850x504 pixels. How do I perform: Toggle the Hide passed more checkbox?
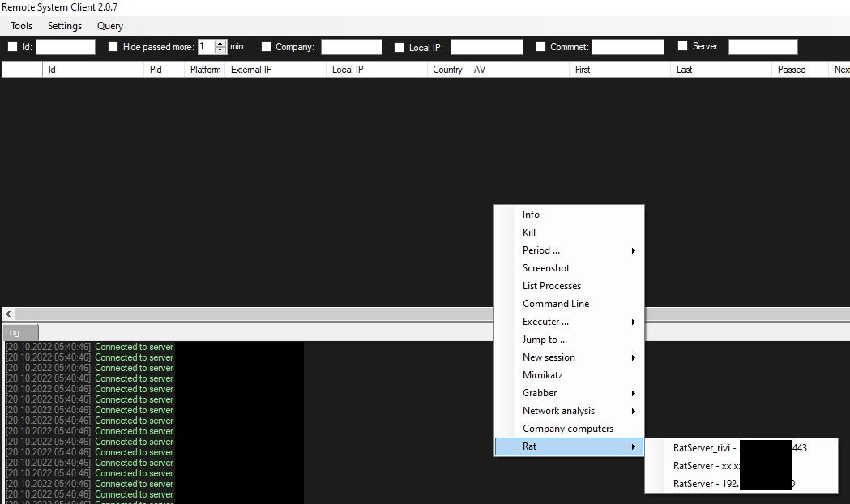click(113, 47)
